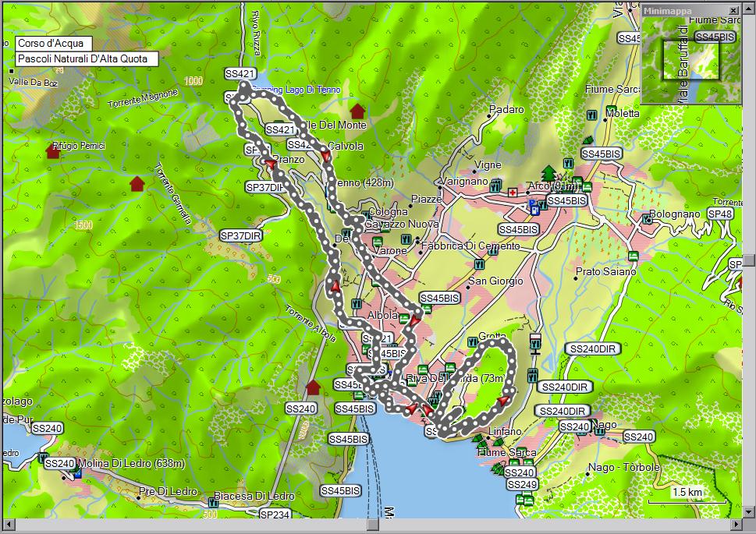Click the Corso d'Acqua tooltip label
The width and height of the screenshot is (756, 534).
click(53, 44)
